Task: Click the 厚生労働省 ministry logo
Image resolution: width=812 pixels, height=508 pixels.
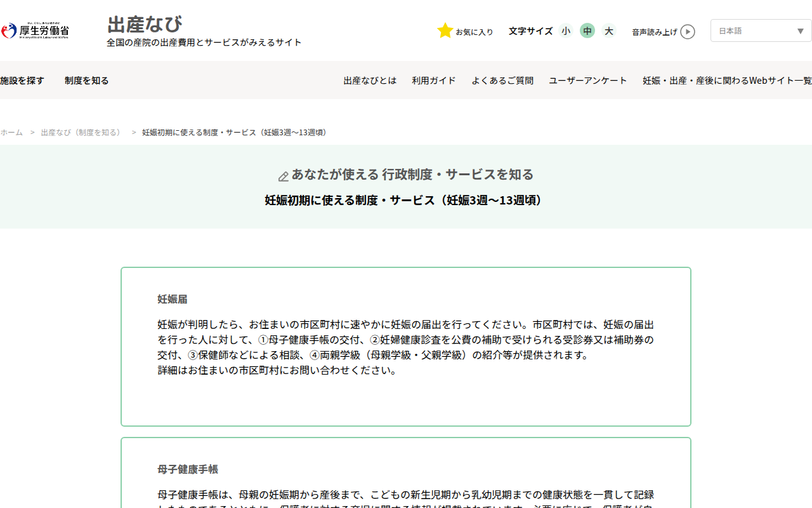Action: [x=35, y=30]
